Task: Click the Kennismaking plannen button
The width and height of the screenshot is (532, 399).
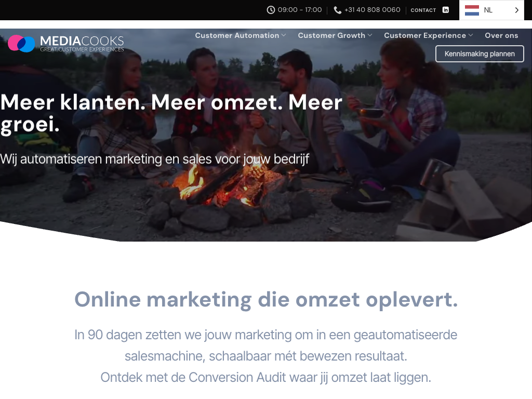Action: click(x=480, y=54)
